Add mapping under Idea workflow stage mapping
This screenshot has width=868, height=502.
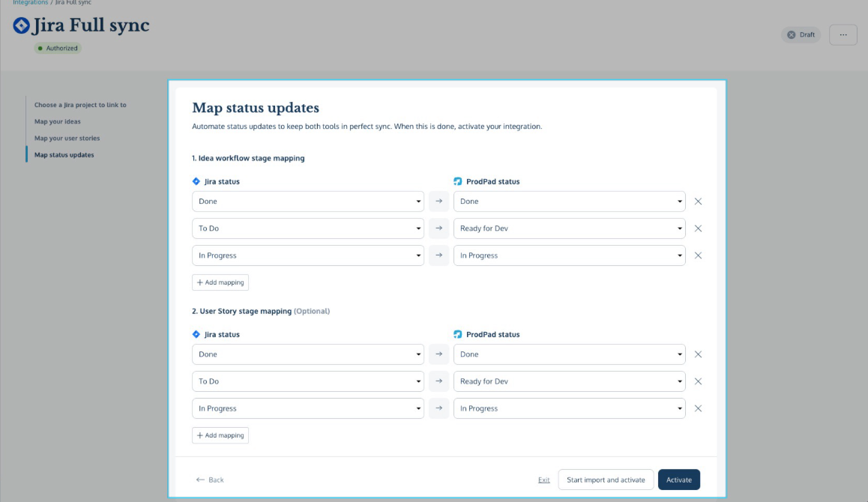pos(220,282)
